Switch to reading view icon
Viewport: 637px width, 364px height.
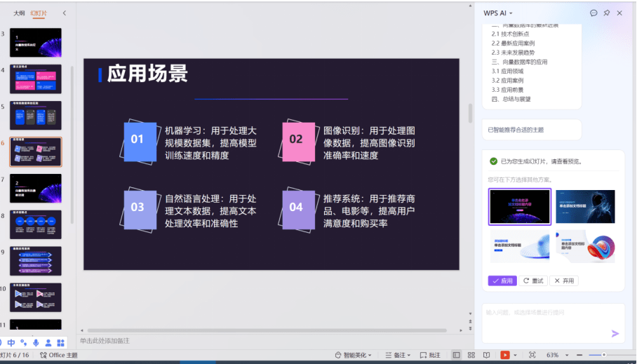(x=486, y=355)
